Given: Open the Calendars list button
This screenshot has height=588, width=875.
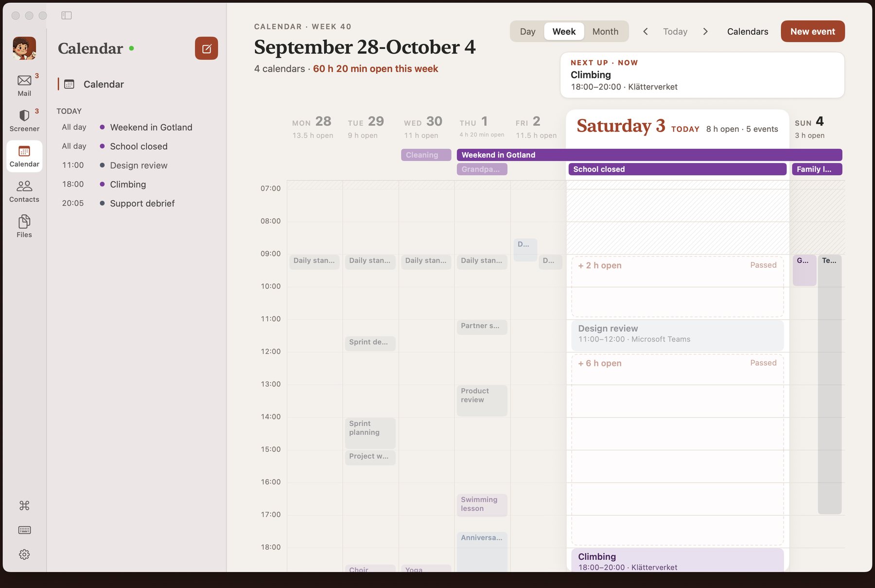Looking at the screenshot, I should click(x=748, y=32).
